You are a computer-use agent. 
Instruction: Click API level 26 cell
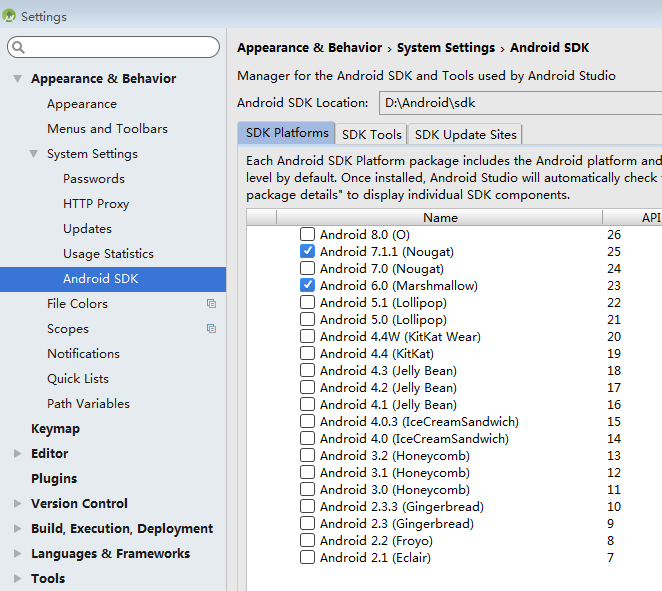click(614, 234)
